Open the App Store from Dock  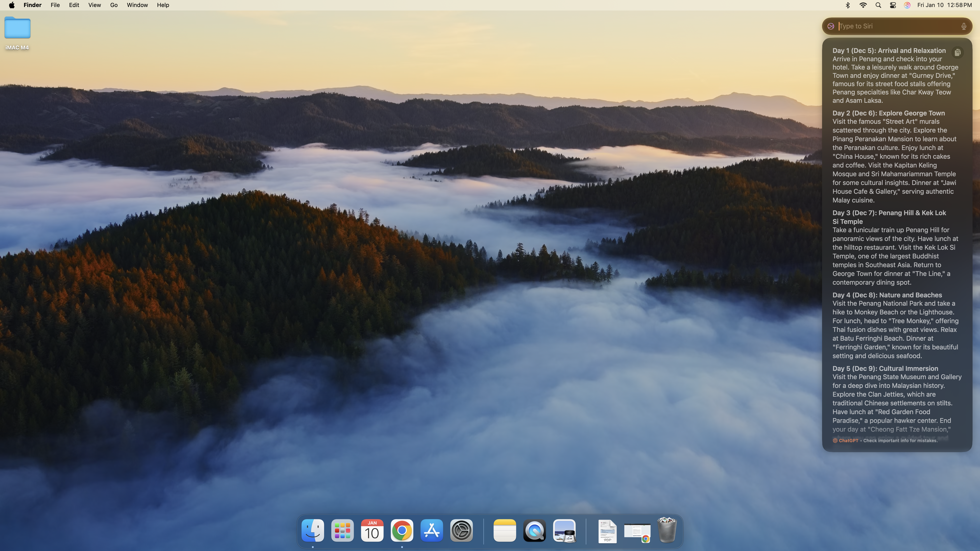pos(431,530)
